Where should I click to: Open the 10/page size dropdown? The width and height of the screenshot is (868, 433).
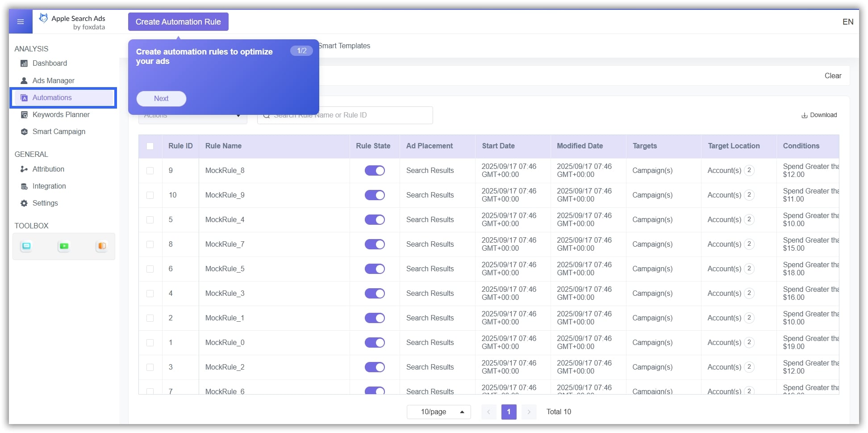438,412
